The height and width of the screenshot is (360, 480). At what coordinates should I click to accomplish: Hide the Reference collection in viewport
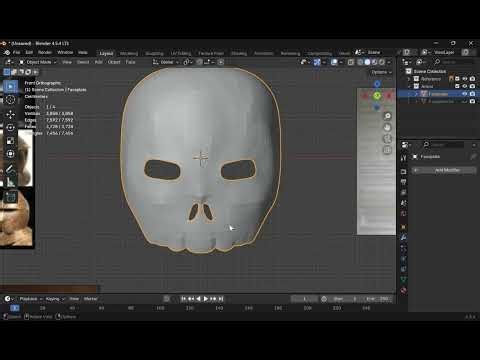pyautogui.click(x=465, y=79)
